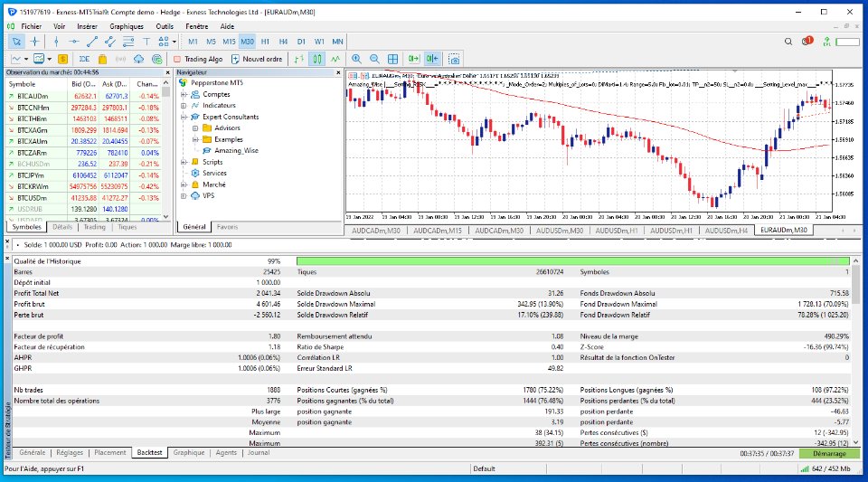Image resolution: width=868 pixels, height=482 pixels.
Task: Switch chart to line chart
Action: pyautogui.click(x=335, y=59)
